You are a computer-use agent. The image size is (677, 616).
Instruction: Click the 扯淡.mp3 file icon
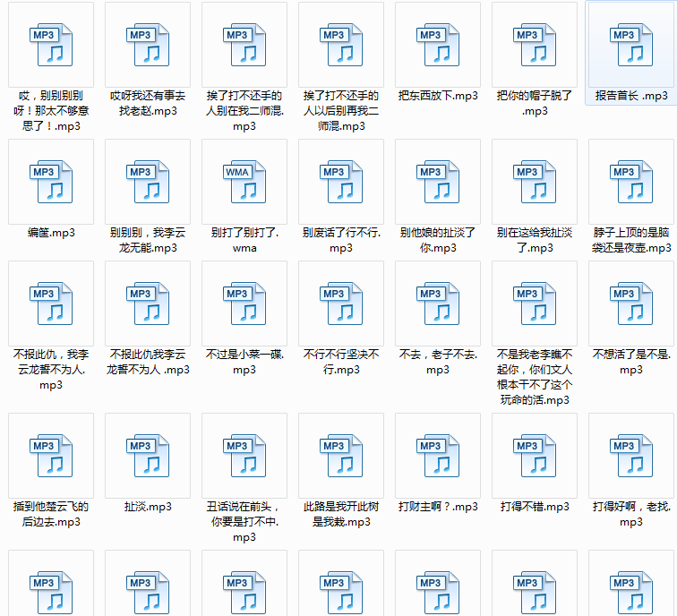point(148,456)
